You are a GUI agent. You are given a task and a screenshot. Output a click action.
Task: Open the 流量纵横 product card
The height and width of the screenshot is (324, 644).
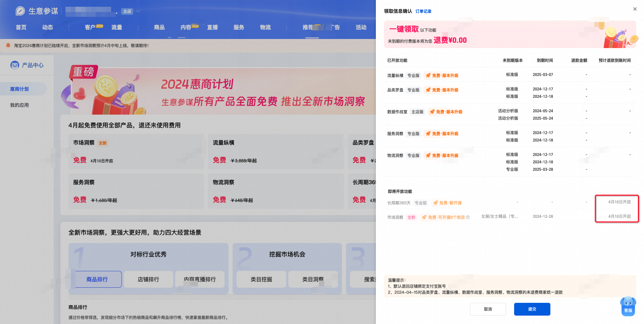[x=276, y=152]
